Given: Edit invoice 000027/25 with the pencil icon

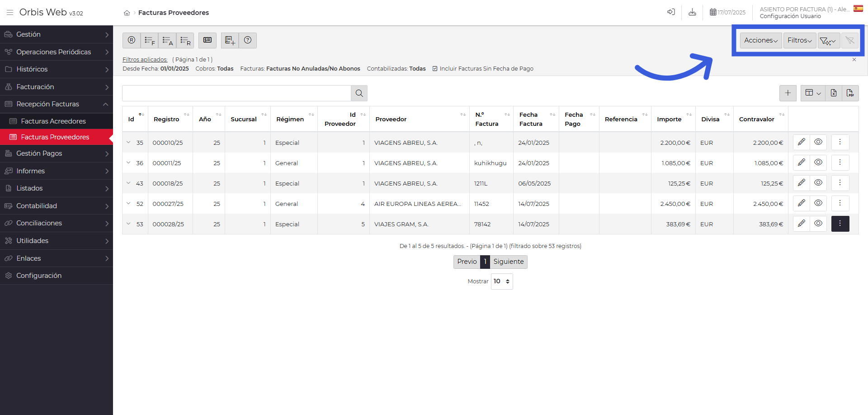Looking at the screenshot, I should (801, 203).
